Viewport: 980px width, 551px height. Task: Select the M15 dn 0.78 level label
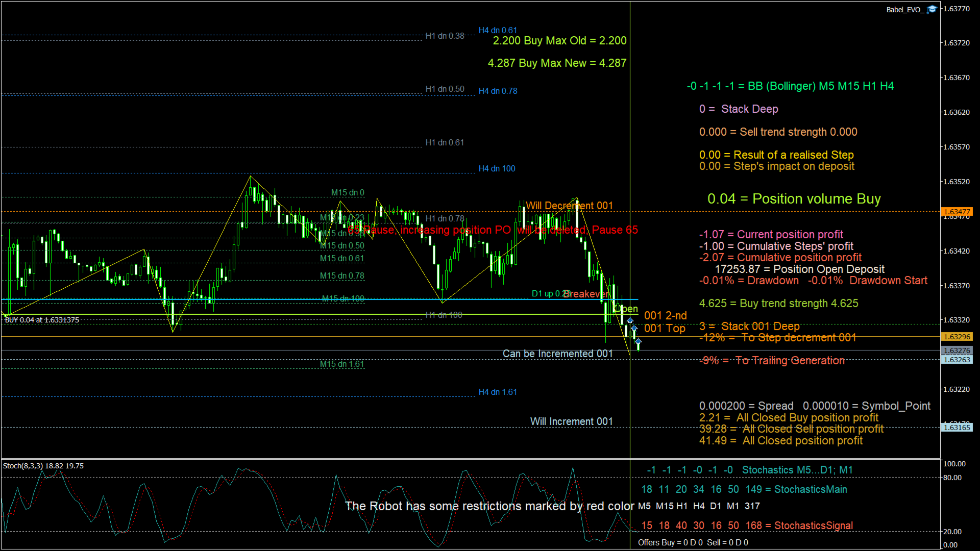(342, 276)
